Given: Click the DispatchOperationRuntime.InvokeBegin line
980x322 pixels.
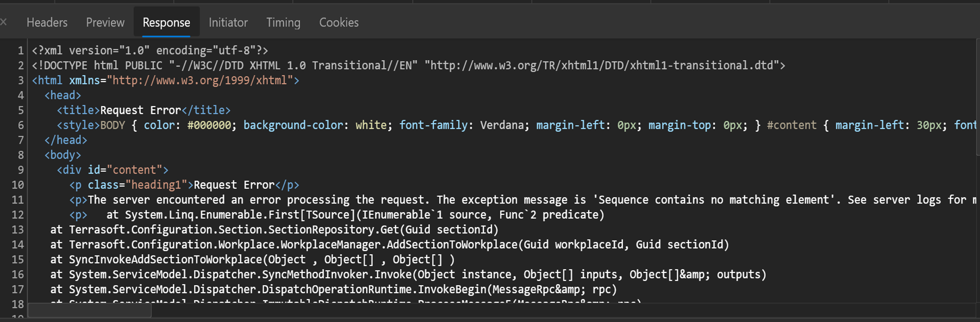Looking at the screenshot, I should (x=334, y=289).
